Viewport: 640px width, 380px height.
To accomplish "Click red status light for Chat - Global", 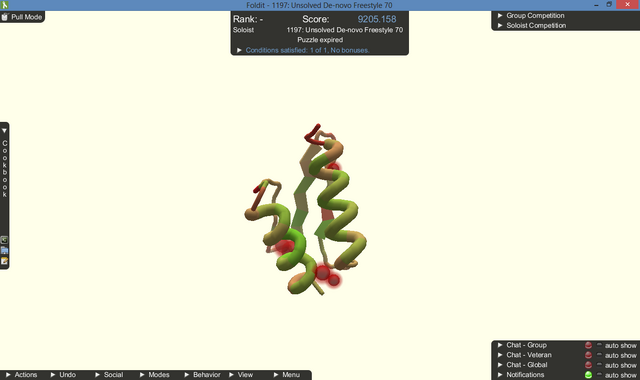I will pos(588,365).
